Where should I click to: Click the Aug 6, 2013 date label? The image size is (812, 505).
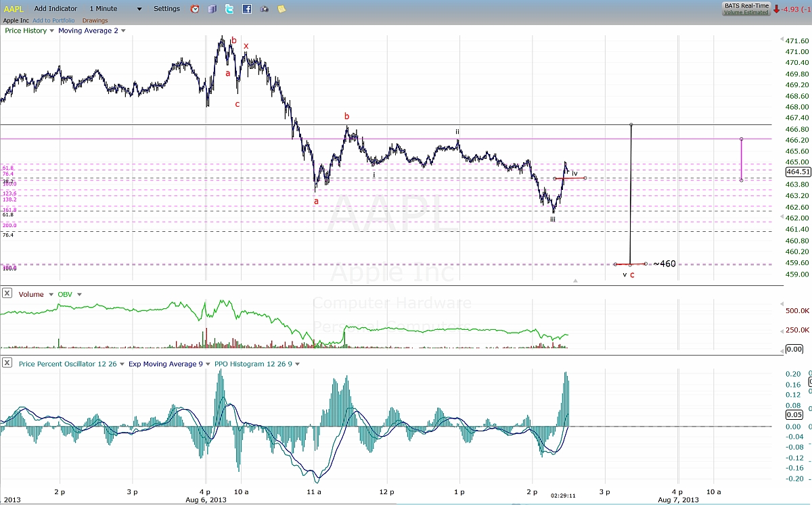tap(205, 500)
